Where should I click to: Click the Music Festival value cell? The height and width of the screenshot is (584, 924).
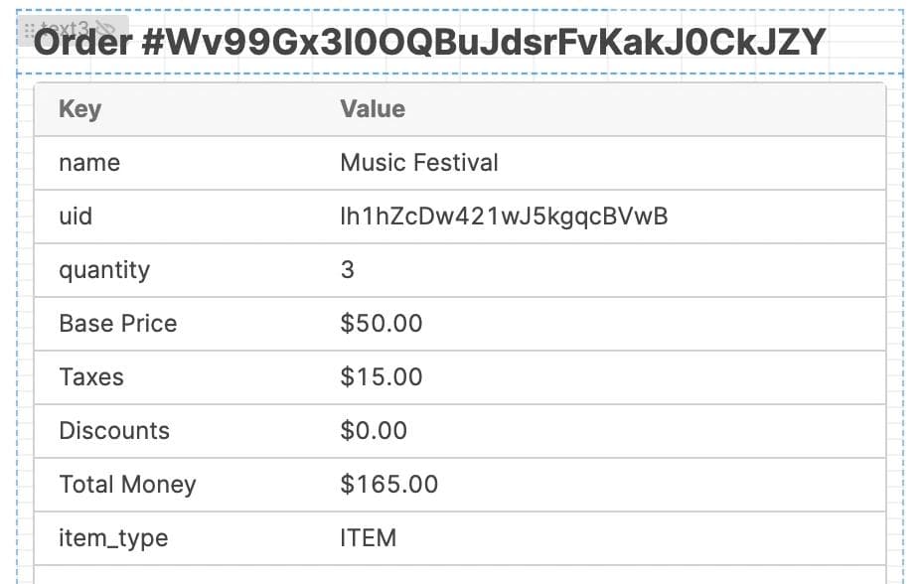(x=419, y=163)
